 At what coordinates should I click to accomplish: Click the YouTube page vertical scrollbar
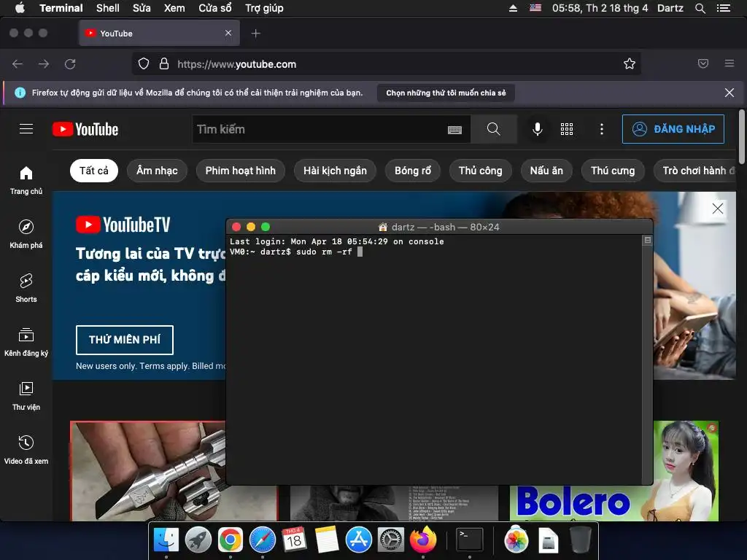(x=741, y=136)
